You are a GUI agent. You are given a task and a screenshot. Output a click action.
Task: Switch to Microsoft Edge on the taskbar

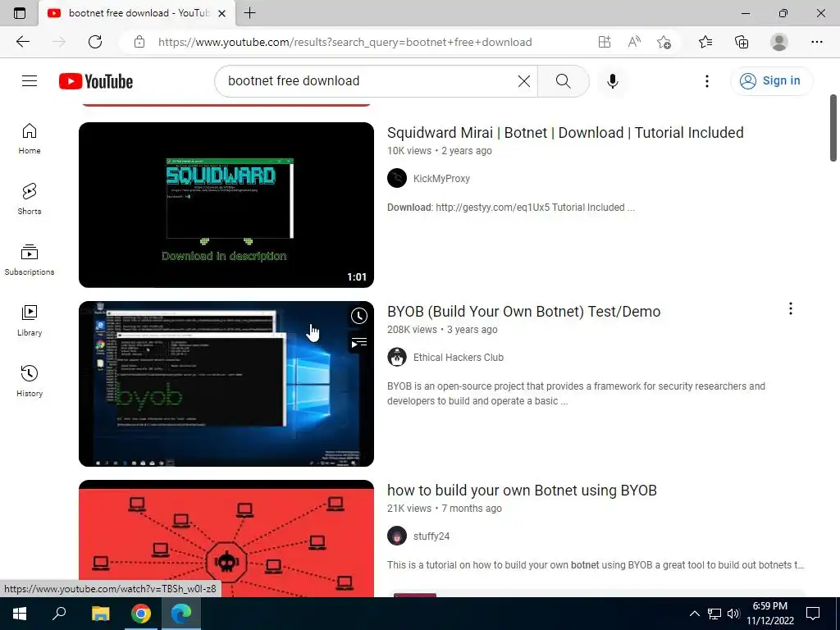click(181, 614)
